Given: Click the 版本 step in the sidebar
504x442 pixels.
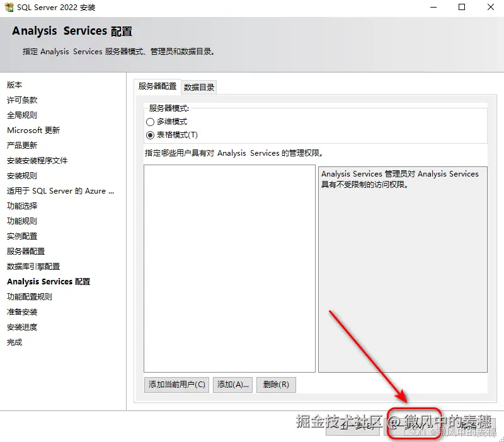Looking at the screenshot, I should click(14, 85).
